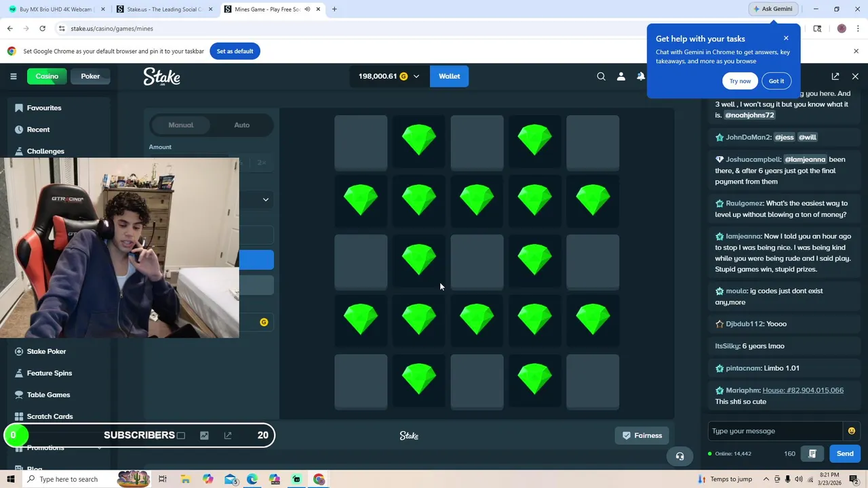Open the user profile icon in header
868x488 pixels.
(x=620, y=77)
